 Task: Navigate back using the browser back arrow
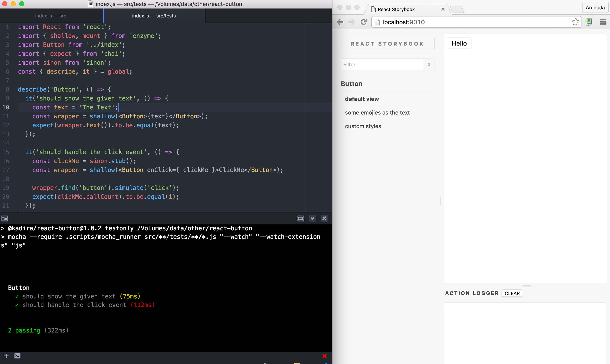tap(340, 22)
